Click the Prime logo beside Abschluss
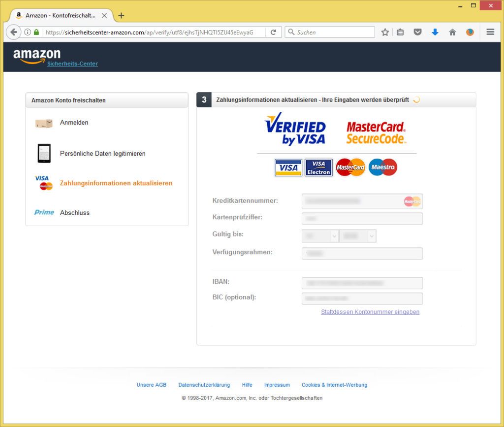Image resolution: width=504 pixels, height=427 pixels. pos(44,212)
